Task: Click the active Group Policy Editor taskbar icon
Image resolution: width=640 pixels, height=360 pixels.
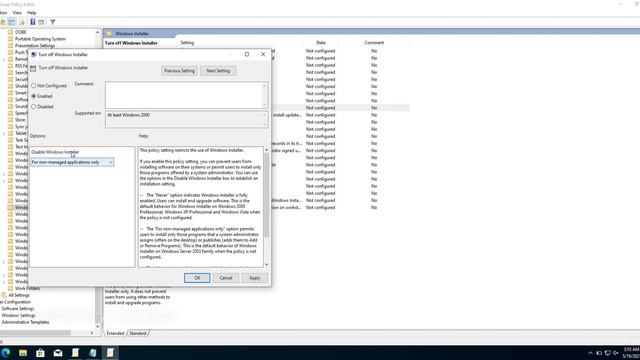Action: click(110, 353)
